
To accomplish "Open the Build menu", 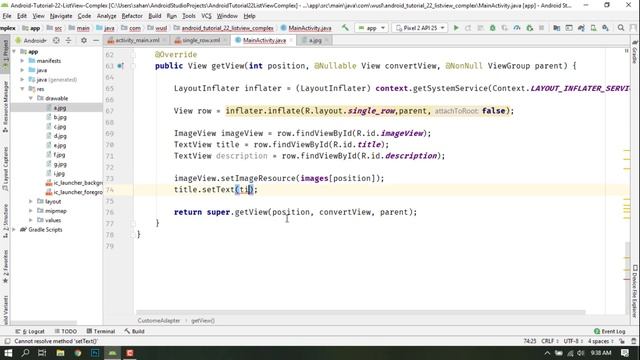I will click(155, 16).
